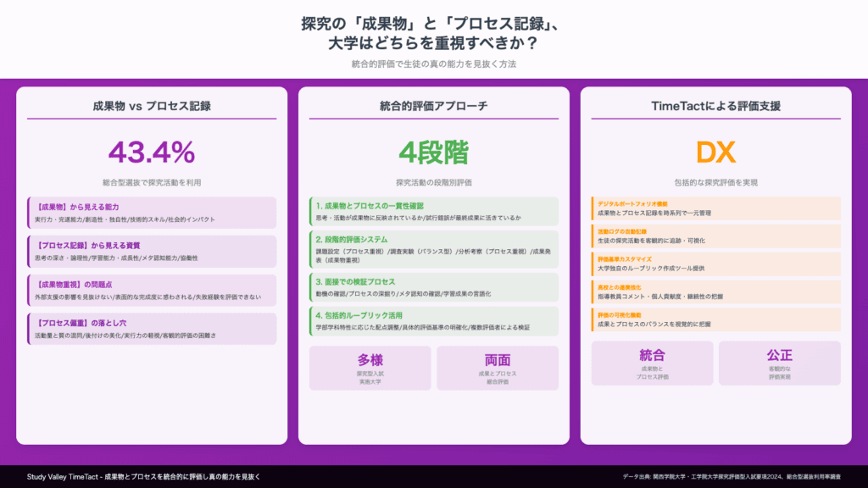Select the 公正 summary tile
The width and height of the screenshot is (868, 488).
point(779,363)
